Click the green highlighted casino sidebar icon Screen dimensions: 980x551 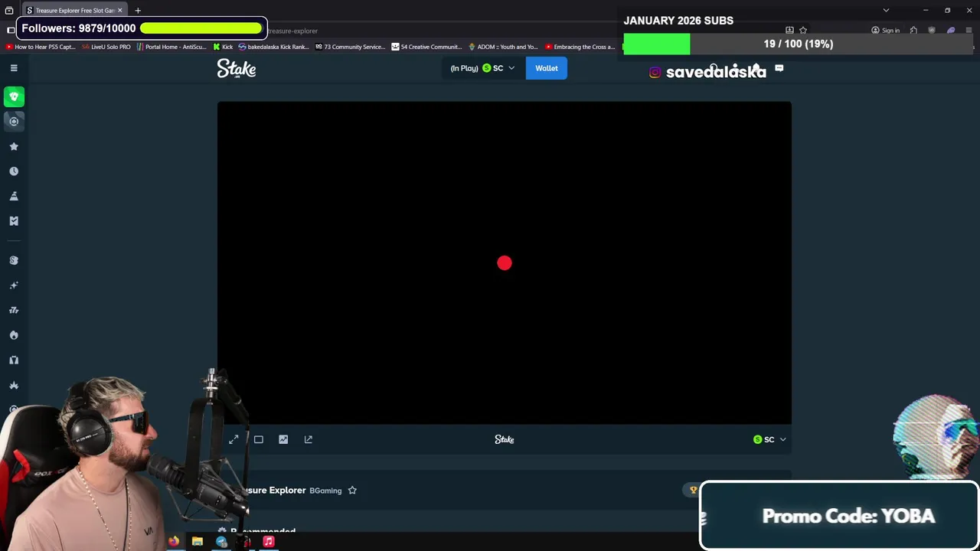14,96
